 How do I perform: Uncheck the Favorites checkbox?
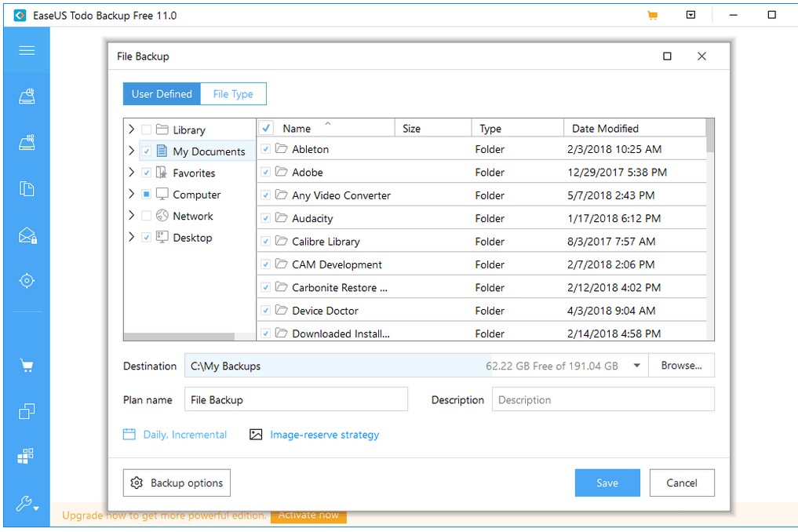[x=146, y=173]
